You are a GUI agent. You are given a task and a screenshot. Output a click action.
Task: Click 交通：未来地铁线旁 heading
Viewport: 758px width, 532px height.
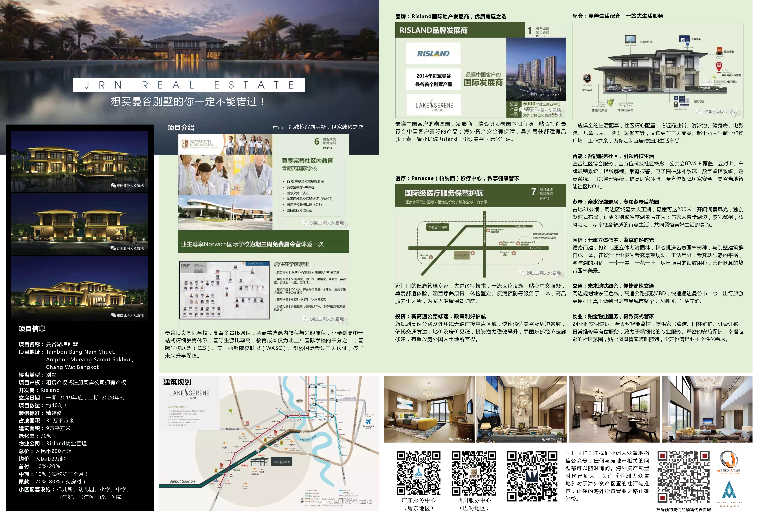click(613, 286)
